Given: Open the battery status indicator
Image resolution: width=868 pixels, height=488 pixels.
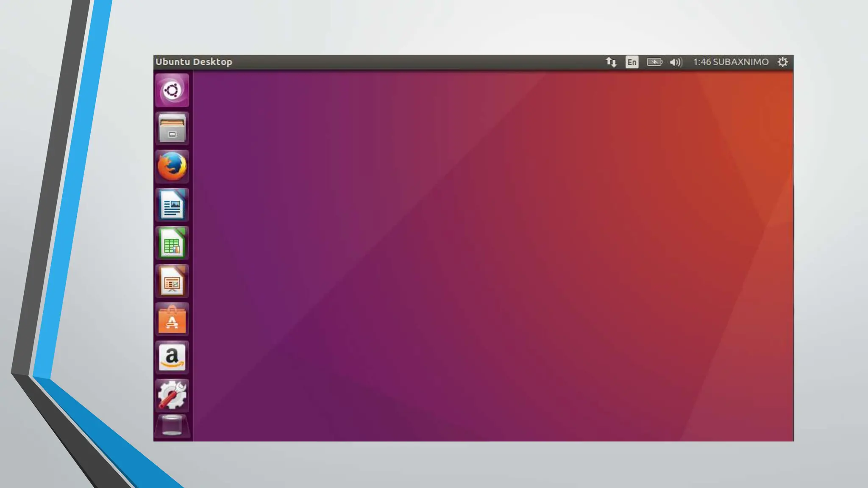Looking at the screenshot, I should (654, 62).
